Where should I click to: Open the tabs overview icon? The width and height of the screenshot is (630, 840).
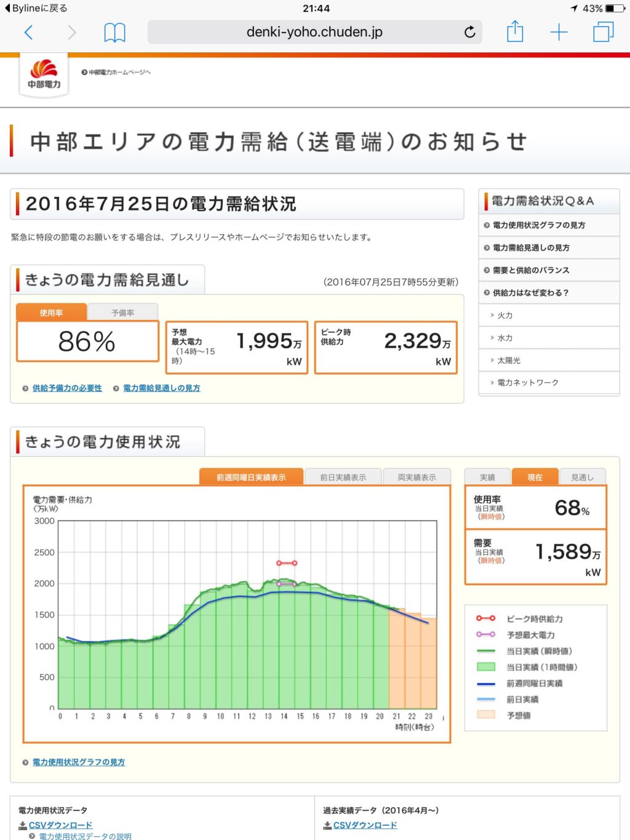pos(603,32)
